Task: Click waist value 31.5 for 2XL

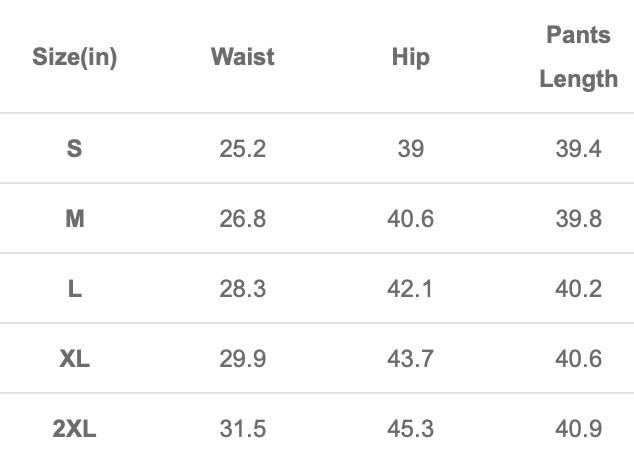Action: click(x=242, y=429)
